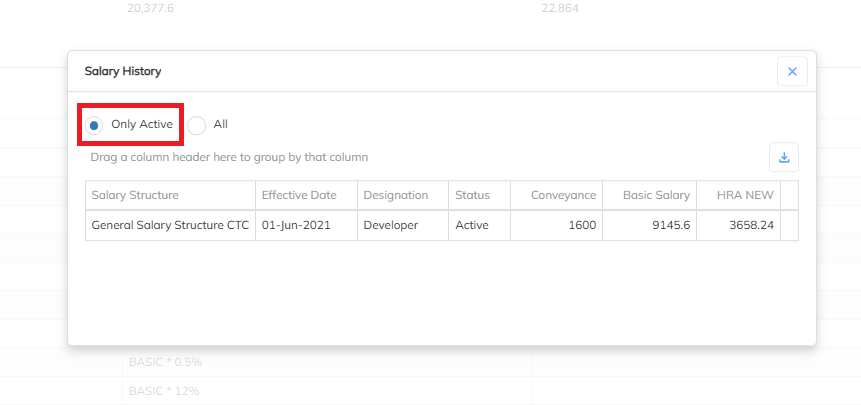Screen dimensions: 861x405
Task: Close the Salary History dialog
Action: pyautogui.click(x=791, y=72)
